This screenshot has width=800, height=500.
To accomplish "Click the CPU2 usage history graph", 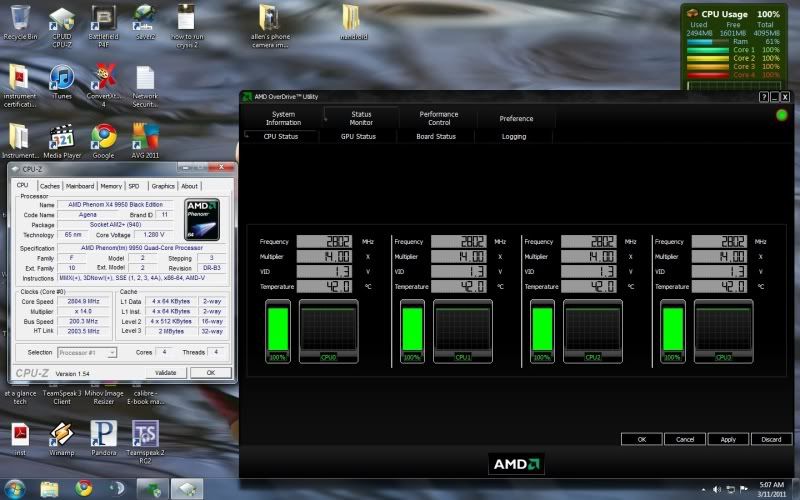I will 593,331.
